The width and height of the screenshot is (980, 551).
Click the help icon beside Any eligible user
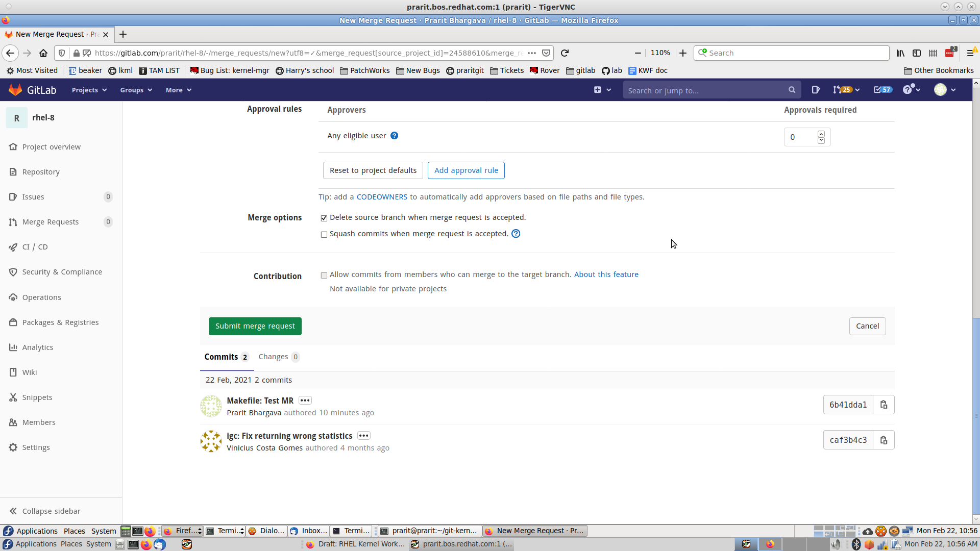coord(394,136)
